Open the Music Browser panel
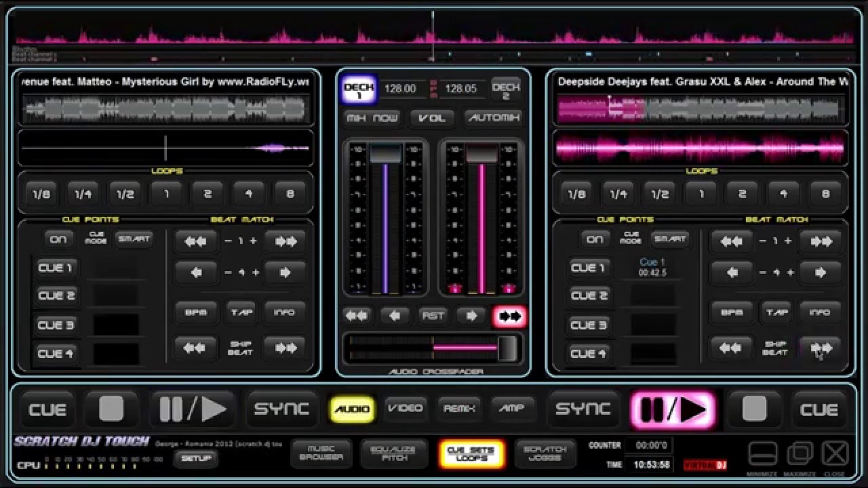868x488 pixels. 321,453
